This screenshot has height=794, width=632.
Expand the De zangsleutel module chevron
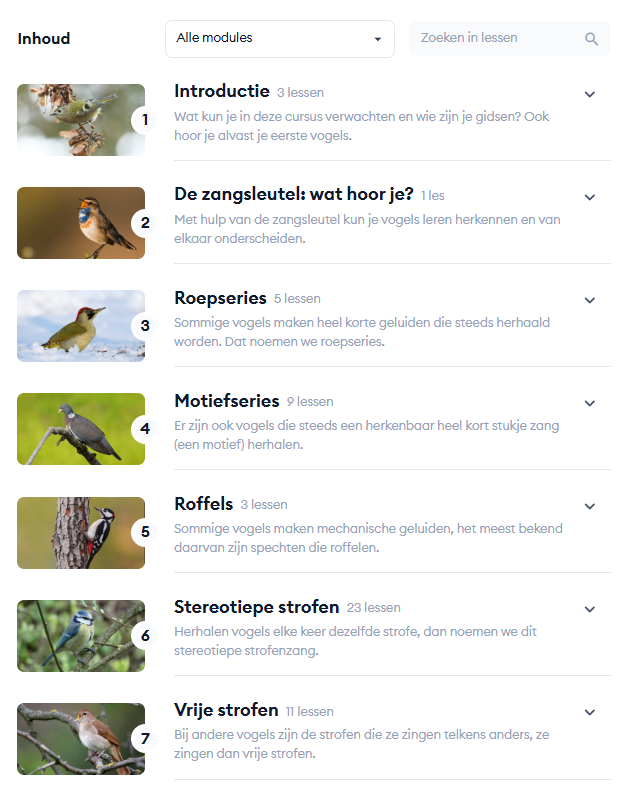tap(590, 197)
